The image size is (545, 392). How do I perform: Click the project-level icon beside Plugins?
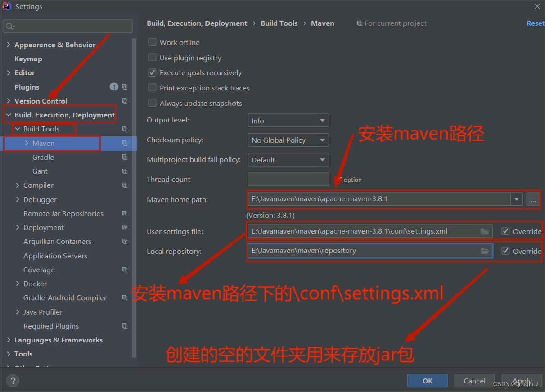pos(125,87)
